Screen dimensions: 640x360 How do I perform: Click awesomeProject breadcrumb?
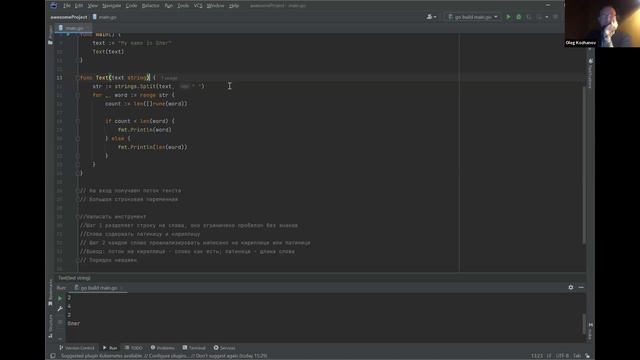[69, 17]
